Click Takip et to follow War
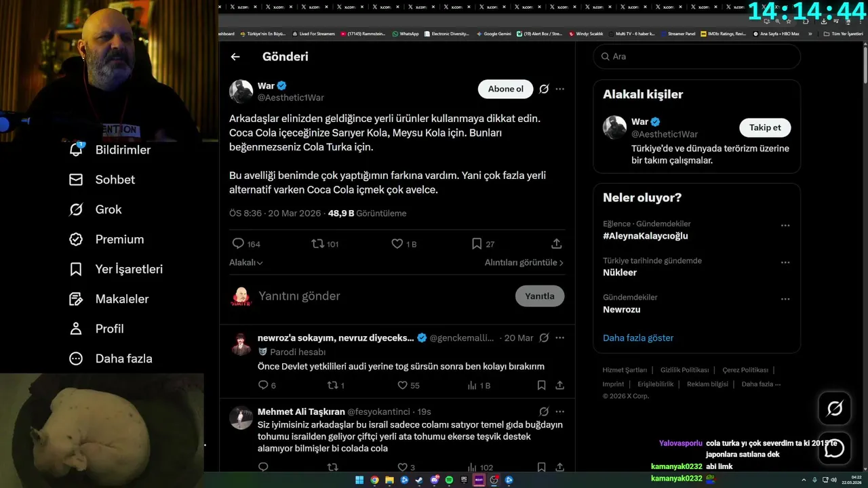Image resolution: width=868 pixels, height=488 pixels. [765, 127]
